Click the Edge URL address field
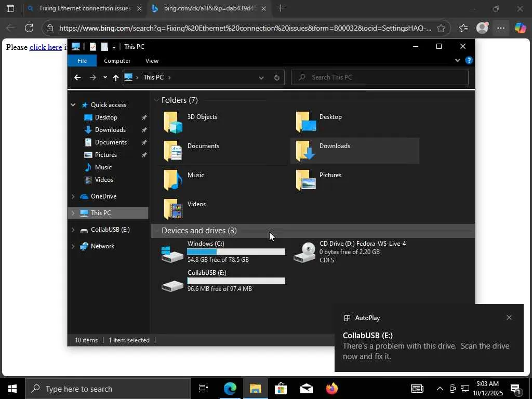The image size is (532, 399). tap(245, 28)
